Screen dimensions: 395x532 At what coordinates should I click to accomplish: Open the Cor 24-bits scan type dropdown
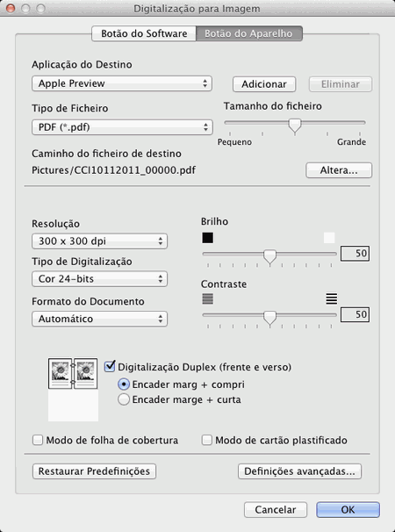click(x=99, y=279)
